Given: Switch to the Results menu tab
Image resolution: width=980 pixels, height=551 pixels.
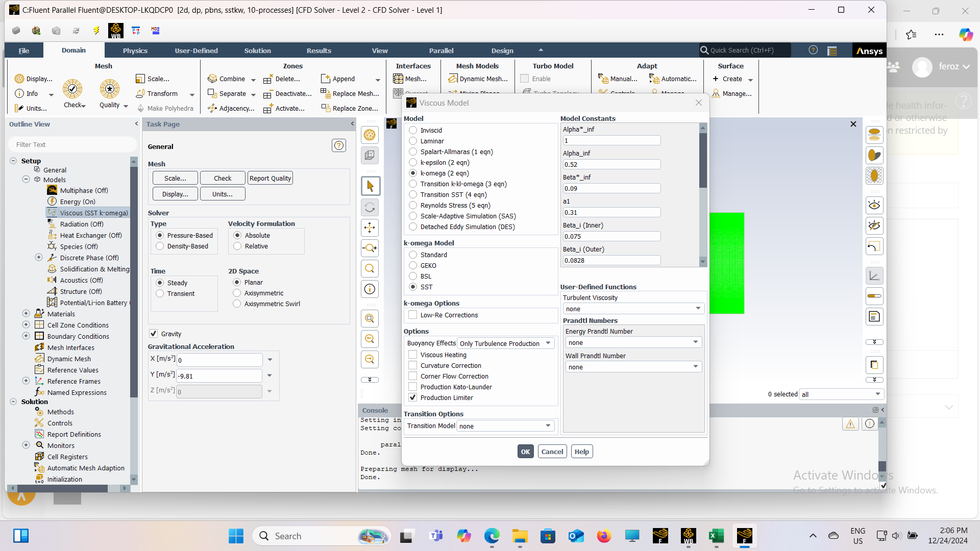Looking at the screenshot, I should tap(318, 51).
